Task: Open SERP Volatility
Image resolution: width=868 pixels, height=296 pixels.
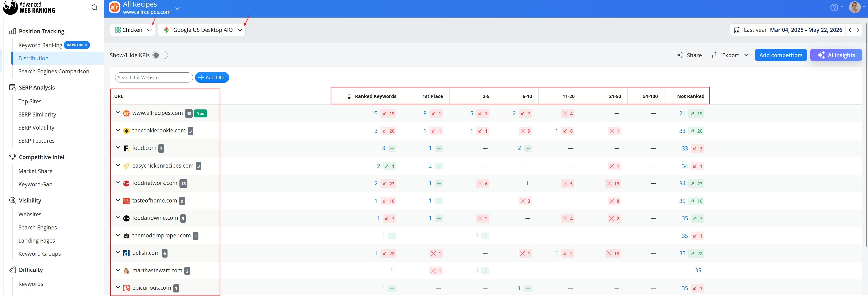Action: (x=36, y=128)
